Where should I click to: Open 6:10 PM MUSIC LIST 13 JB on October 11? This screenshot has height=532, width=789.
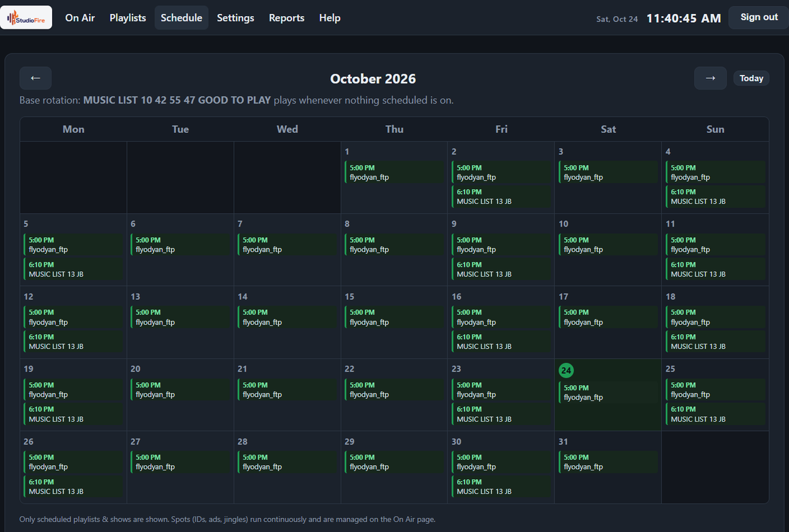click(715, 269)
